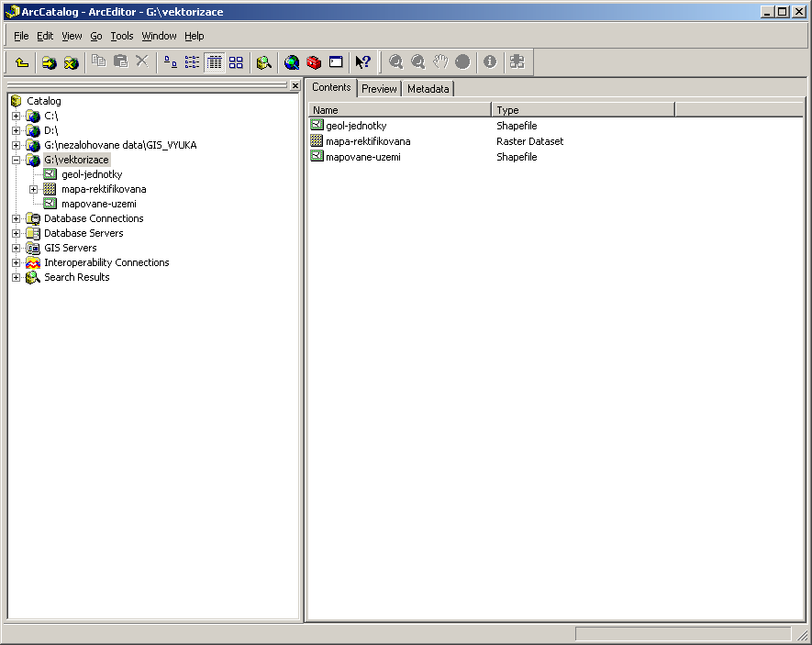Click the Copy toolbar icon
This screenshot has height=645, width=812.
(98, 61)
